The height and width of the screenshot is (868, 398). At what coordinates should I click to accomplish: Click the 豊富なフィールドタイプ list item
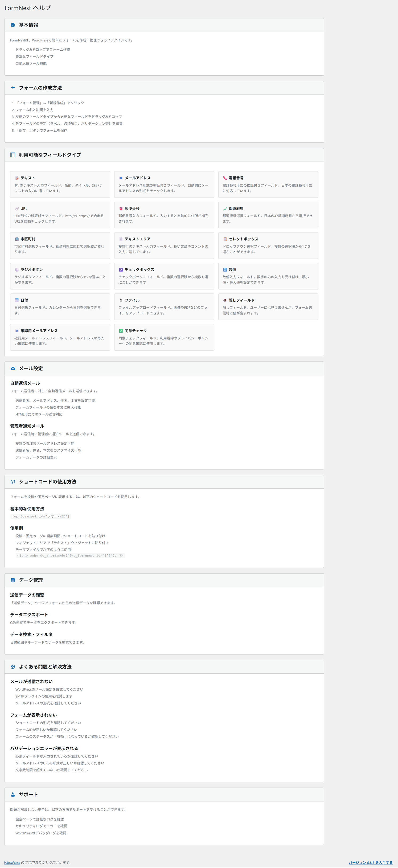pyautogui.click(x=34, y=57)
